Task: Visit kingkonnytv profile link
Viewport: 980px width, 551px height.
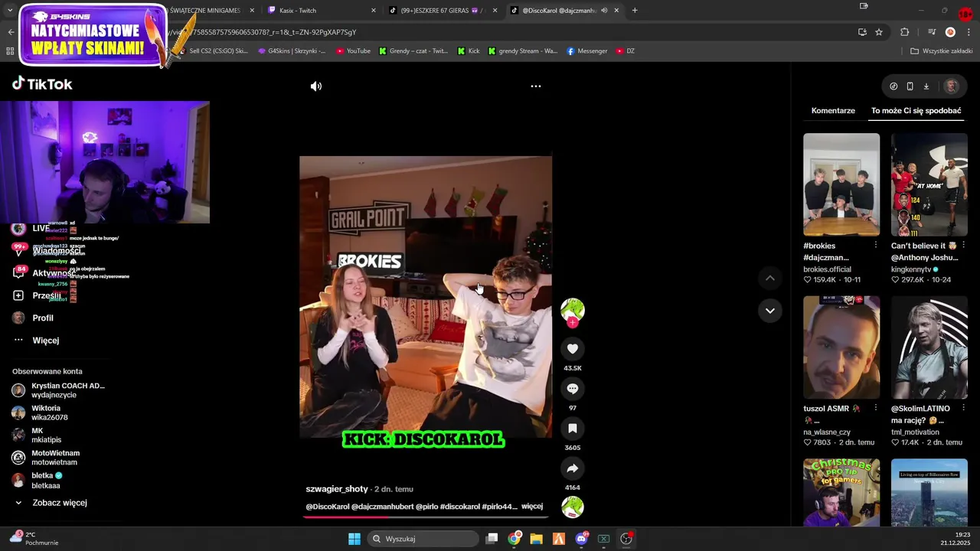Action: tap(910, 269)
